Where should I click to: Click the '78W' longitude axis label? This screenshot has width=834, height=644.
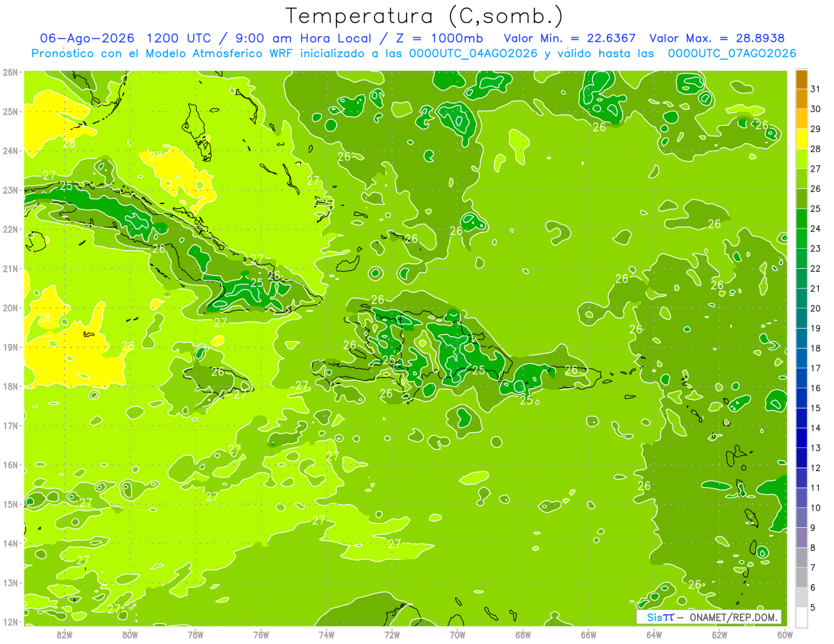(195, 634)
